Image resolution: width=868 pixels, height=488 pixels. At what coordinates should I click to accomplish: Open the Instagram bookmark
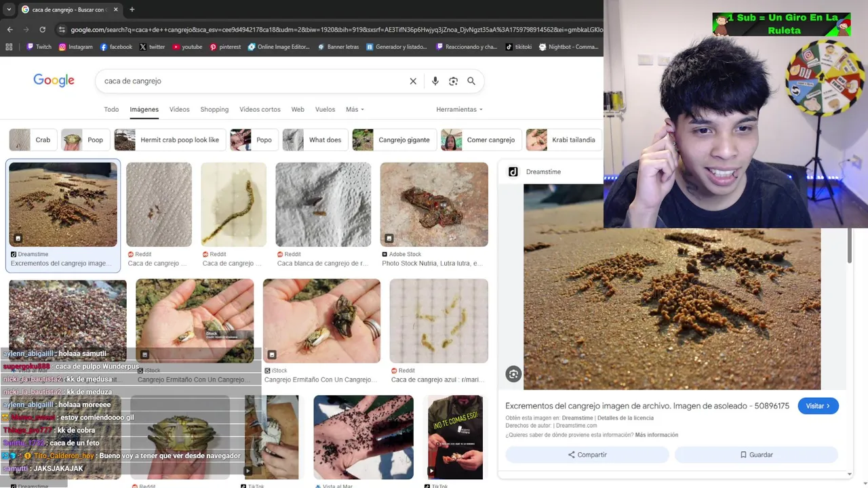tap(75, 47)
